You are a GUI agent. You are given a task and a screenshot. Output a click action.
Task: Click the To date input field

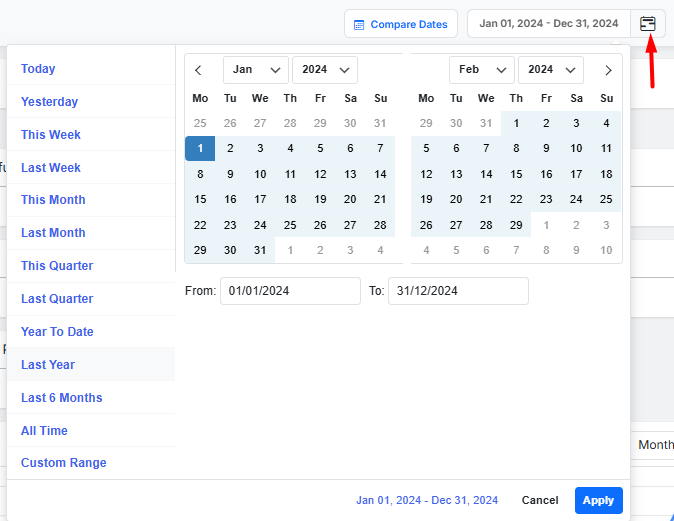(x=458, y=291)
